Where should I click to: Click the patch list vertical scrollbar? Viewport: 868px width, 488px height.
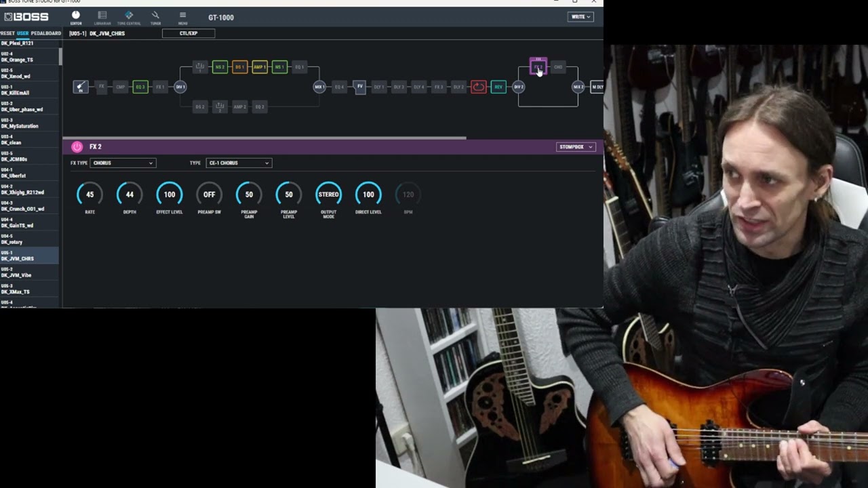[x=60, y=57]
